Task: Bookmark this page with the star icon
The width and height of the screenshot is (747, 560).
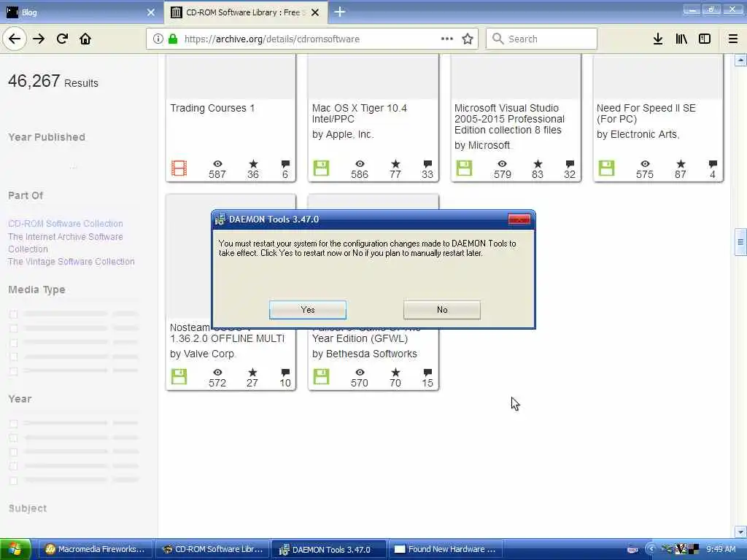Action: tap(468, 39)
